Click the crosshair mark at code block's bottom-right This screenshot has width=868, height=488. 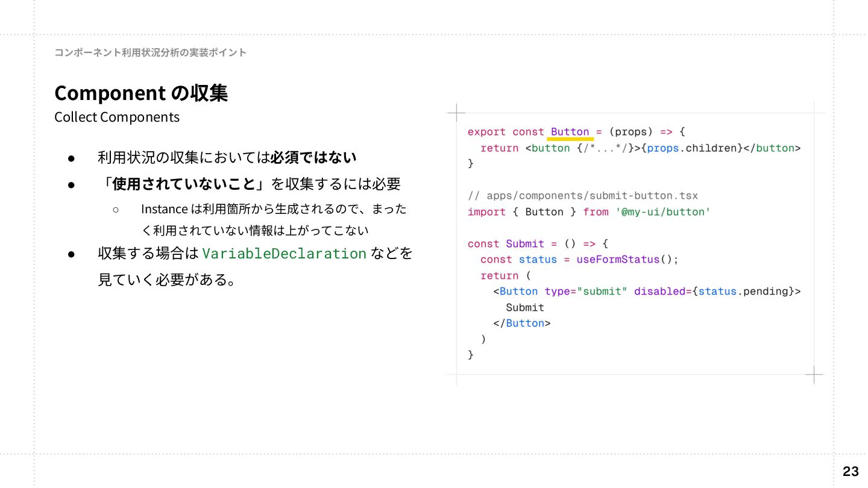814,374
